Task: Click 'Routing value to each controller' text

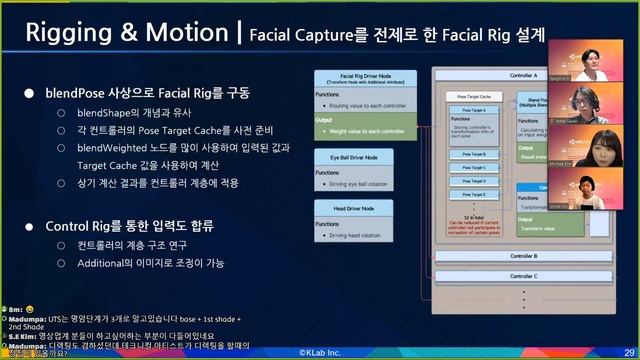Action: [367, 106]
